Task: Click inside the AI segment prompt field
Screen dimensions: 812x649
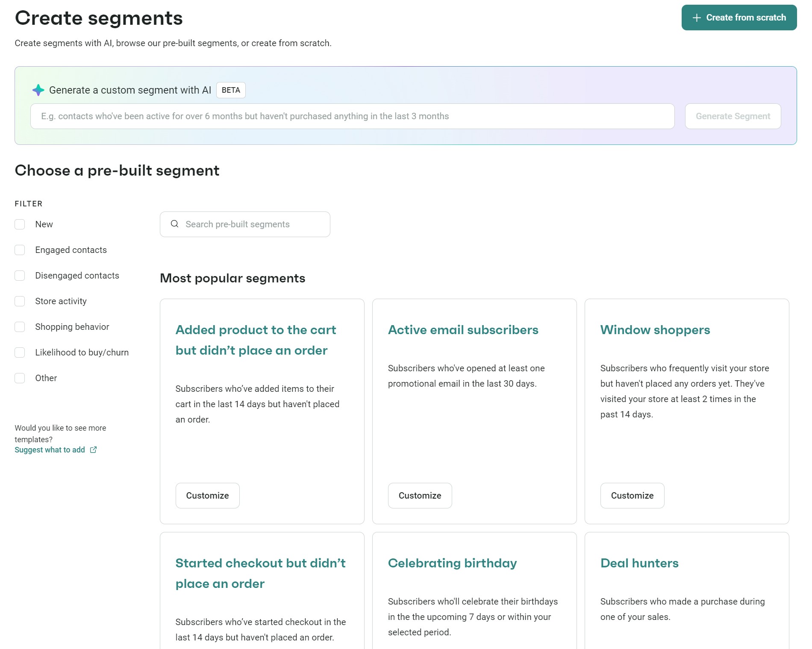Action: 342,116
